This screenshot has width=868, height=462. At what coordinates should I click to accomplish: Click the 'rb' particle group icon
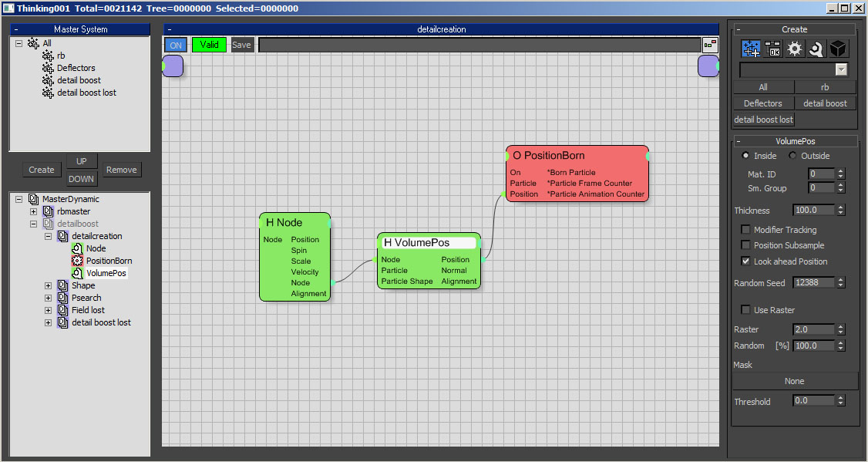pyautogui.click(x=48, y=56)
